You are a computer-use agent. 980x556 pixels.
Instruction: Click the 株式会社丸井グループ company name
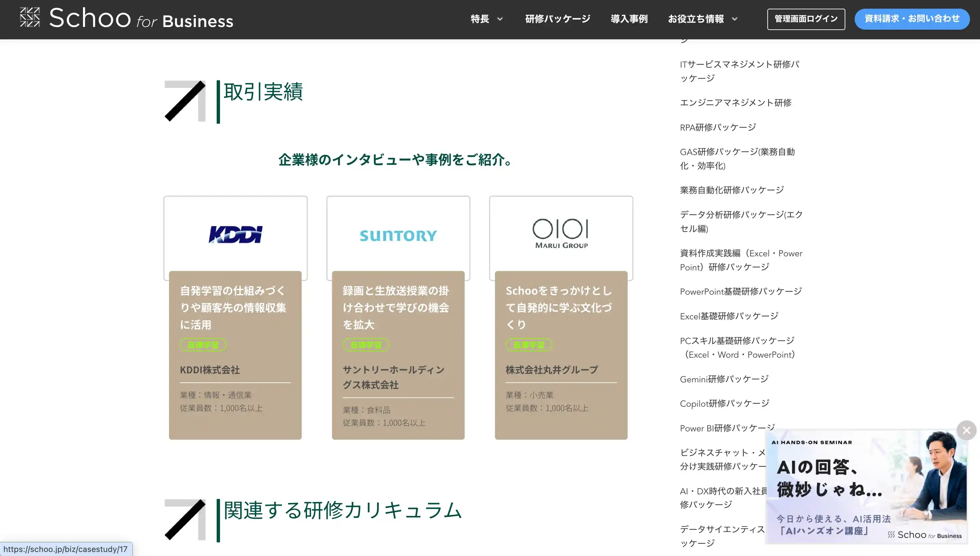point(552,370)
